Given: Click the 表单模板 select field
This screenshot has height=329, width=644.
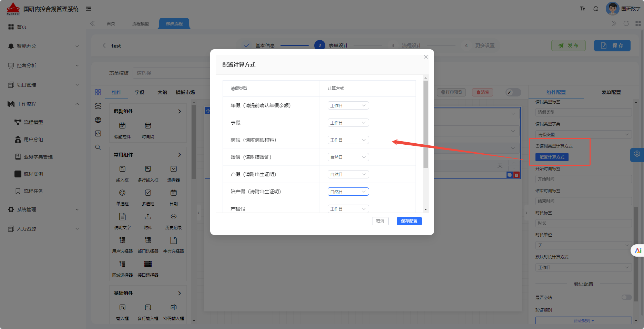Looking at the screenshot, I should pyautogui.click(x=171, y=73).
